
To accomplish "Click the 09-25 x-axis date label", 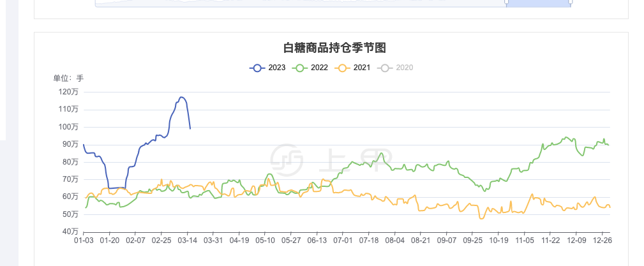I will [x=472, y=240].
